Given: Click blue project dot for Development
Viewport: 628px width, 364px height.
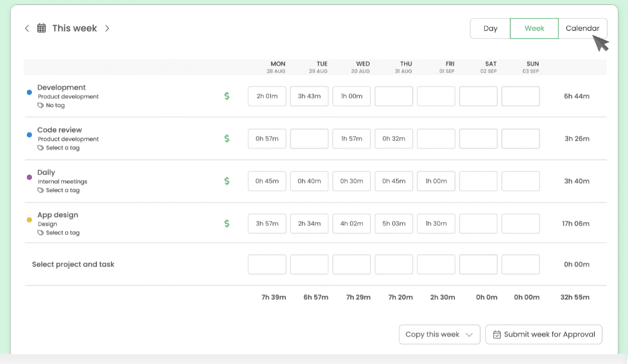Looking at the screenshot, I should click(x=29, y=93).
